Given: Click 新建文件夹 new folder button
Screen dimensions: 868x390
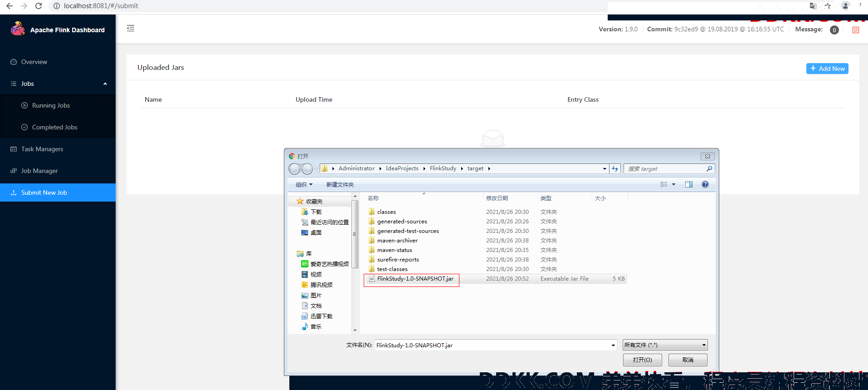Looking at the screenshot, I should (340, 184).
